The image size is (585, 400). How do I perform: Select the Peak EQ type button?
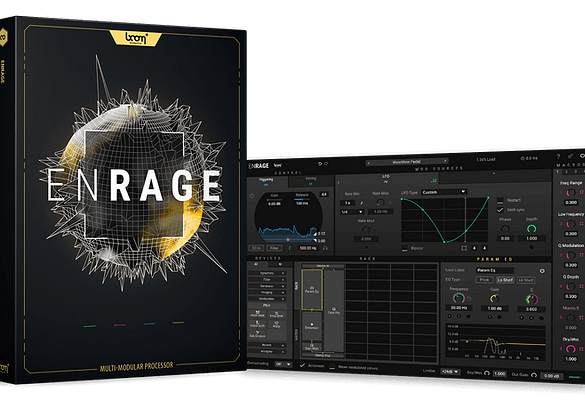point(484,279)
